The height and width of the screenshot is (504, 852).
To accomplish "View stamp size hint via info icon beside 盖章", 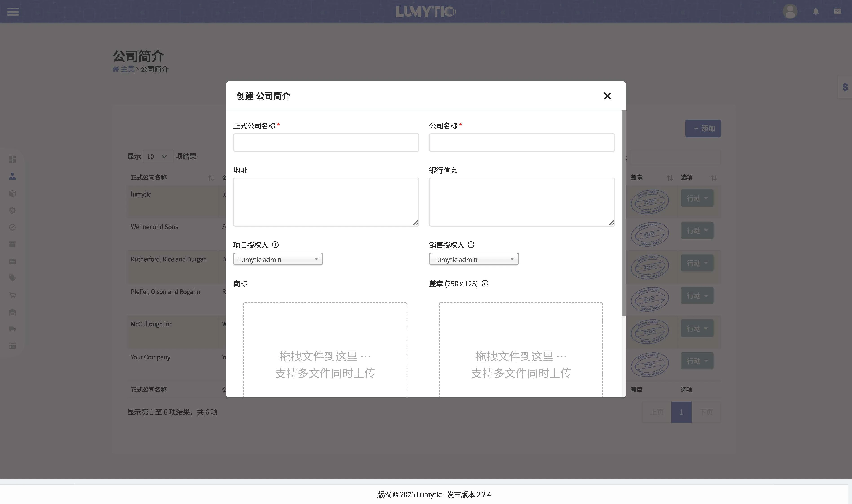I will 485,283.
